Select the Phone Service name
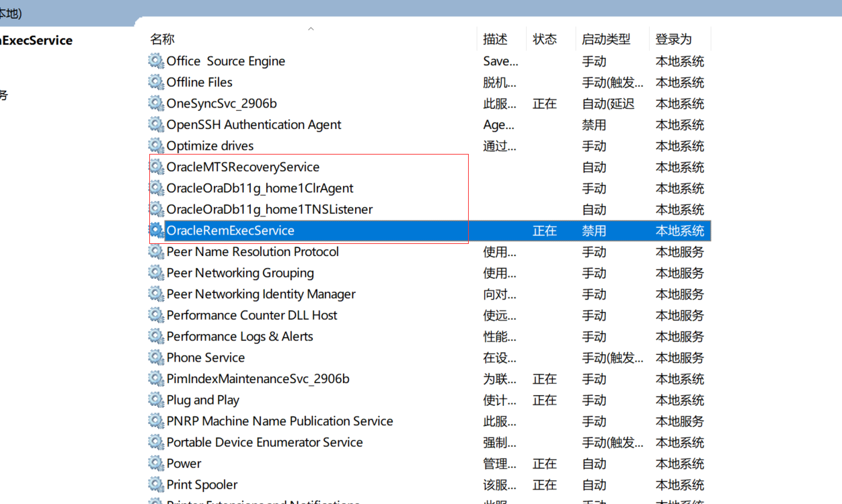The image size is (842, 504). pyautogui.click(x=206, y=358)
